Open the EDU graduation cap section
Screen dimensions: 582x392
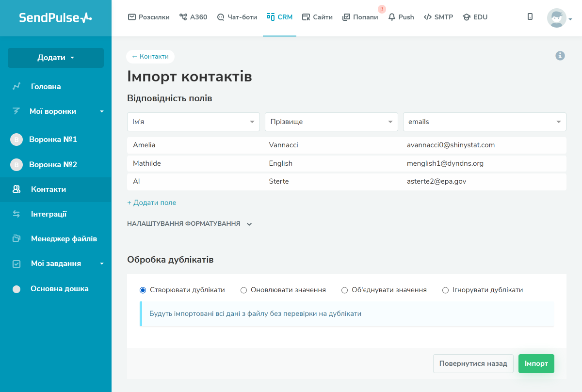click(x=475, y=17)
